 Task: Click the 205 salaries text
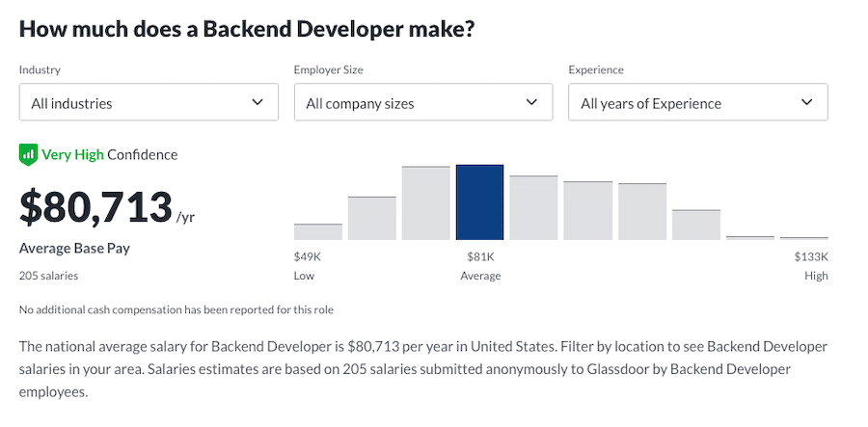48,276
